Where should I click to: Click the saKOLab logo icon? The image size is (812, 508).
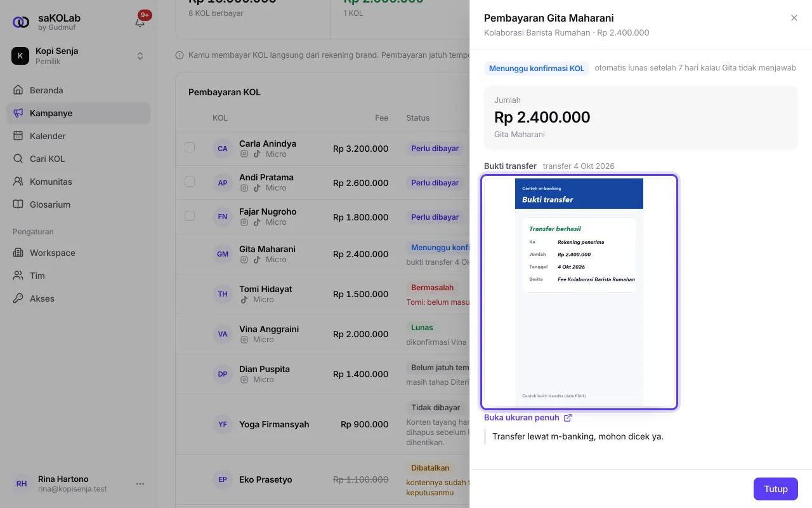click(x=21, y=22)
